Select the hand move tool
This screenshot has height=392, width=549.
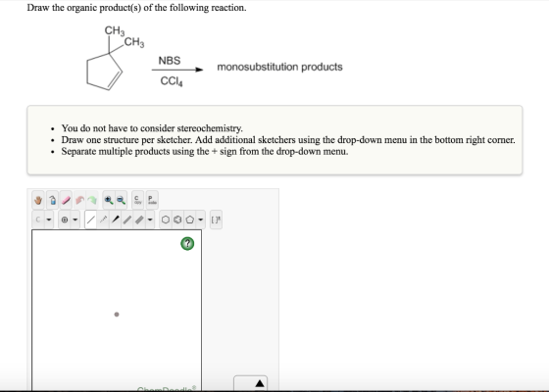point(38,200)
